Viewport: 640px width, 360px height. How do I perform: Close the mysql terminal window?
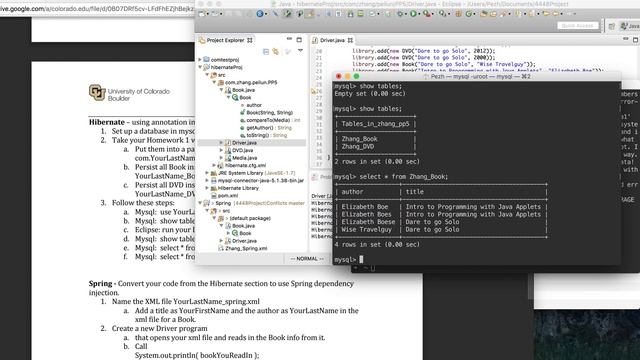pos(338,76)
